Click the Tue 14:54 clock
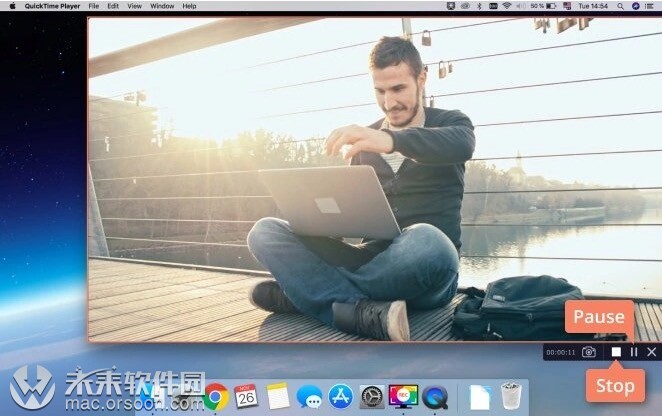662x416 pixels. point(593,6)
